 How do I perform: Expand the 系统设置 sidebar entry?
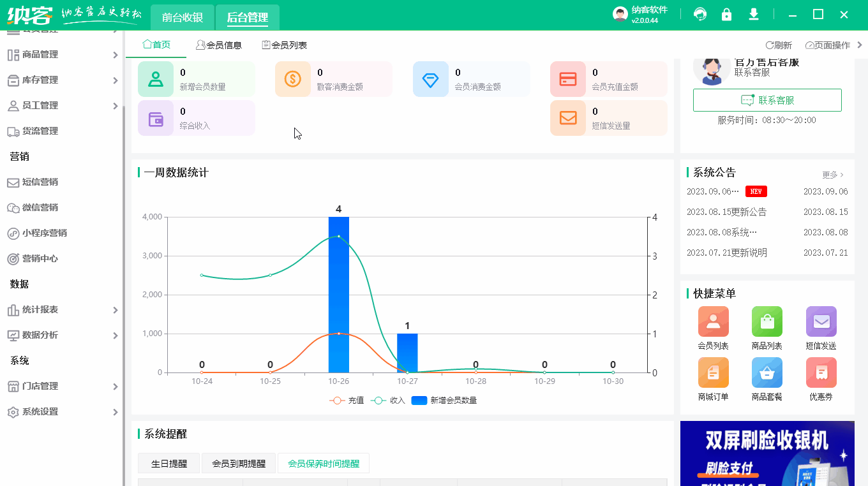tap(61, 411)
